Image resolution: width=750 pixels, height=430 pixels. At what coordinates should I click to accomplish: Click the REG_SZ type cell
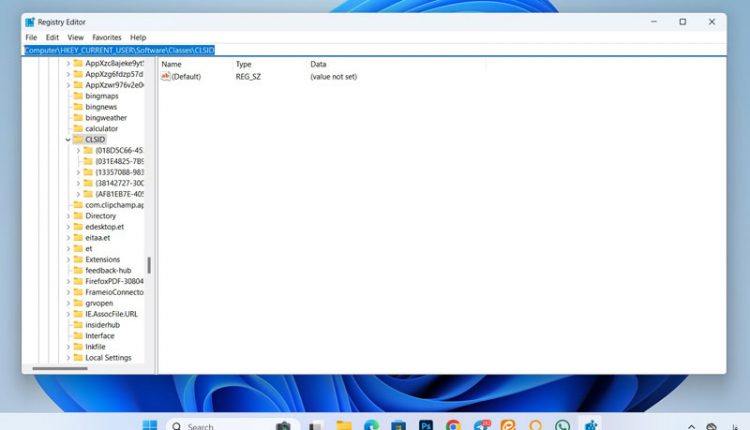248,77
